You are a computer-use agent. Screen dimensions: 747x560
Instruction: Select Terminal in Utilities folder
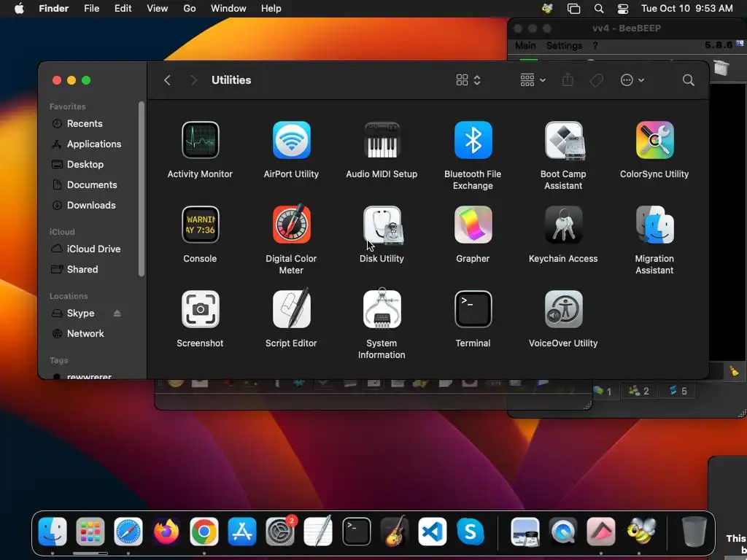click(473, 309)
